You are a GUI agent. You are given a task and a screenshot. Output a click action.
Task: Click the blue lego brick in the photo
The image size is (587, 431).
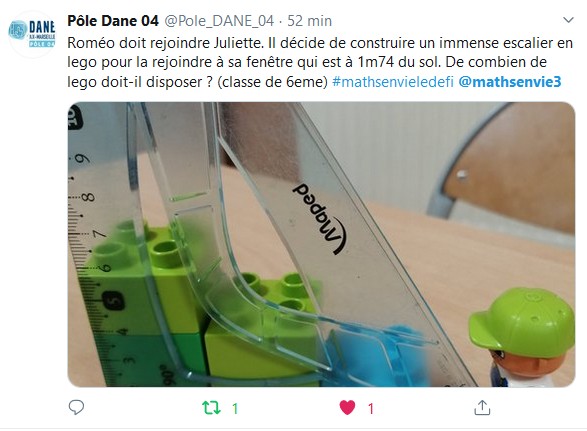[378, 358]
